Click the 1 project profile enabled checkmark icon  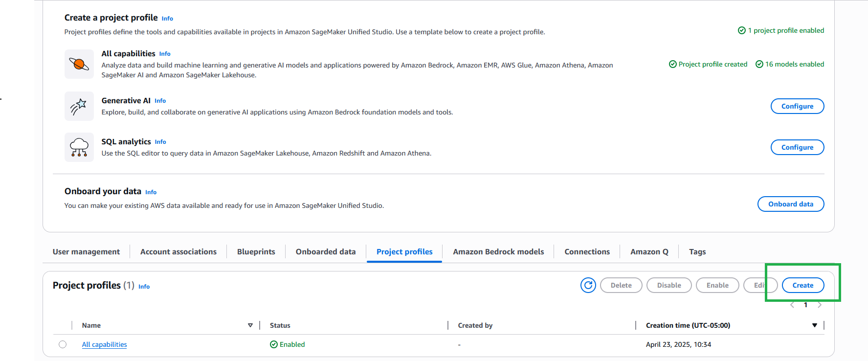(742, 30)
